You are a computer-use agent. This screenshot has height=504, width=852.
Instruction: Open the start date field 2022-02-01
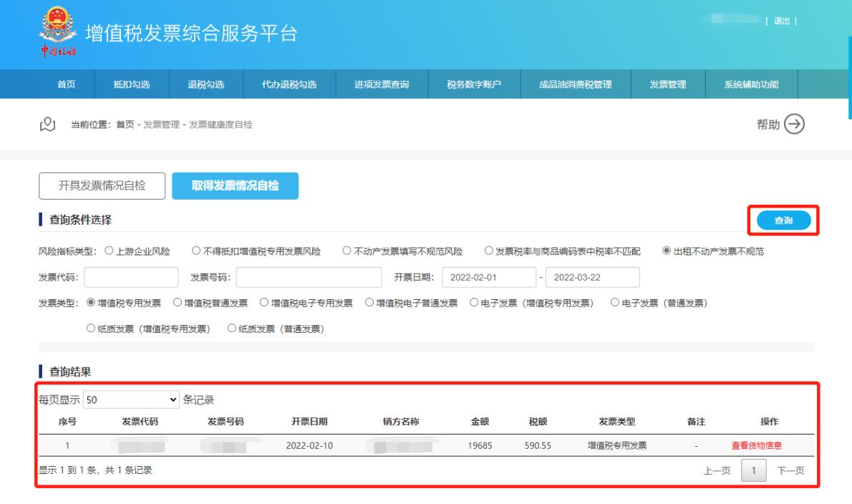pyautogui.click(x=488, y=277)
